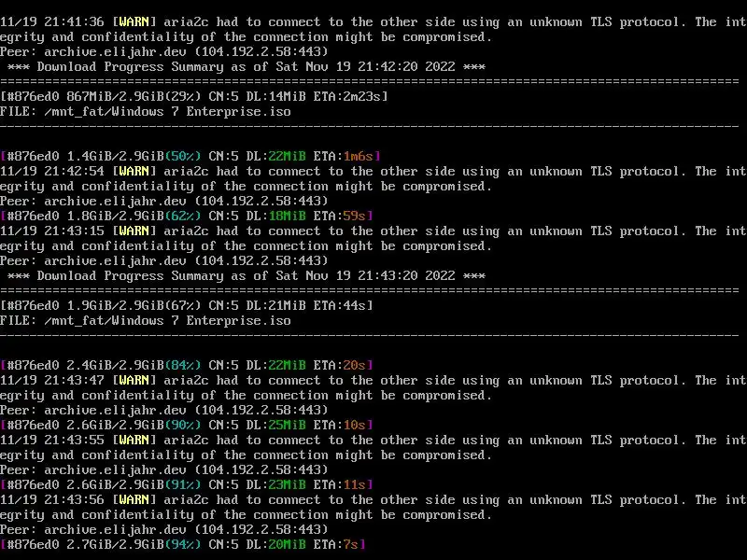
Task: Click the Peer archive.elijahr.dev line above the 94% progress
Action: point(164,529)
